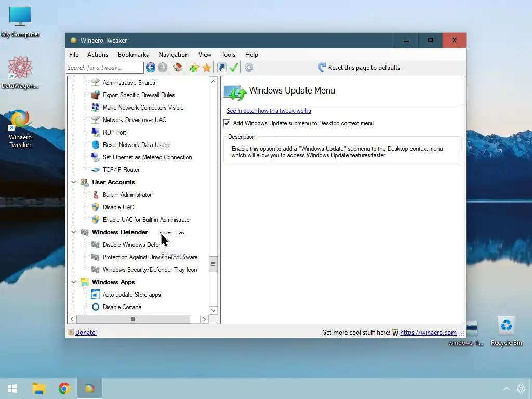532x399 pixels.
Task: Click the Disable Cortana circle icon
Action: point(96,307)
